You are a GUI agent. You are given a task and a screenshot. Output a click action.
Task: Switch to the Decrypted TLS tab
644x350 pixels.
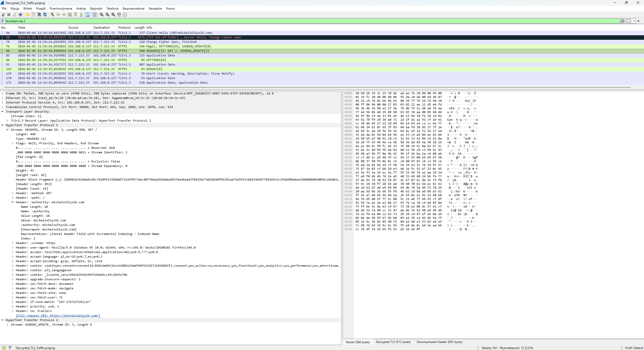coord(393,342)
